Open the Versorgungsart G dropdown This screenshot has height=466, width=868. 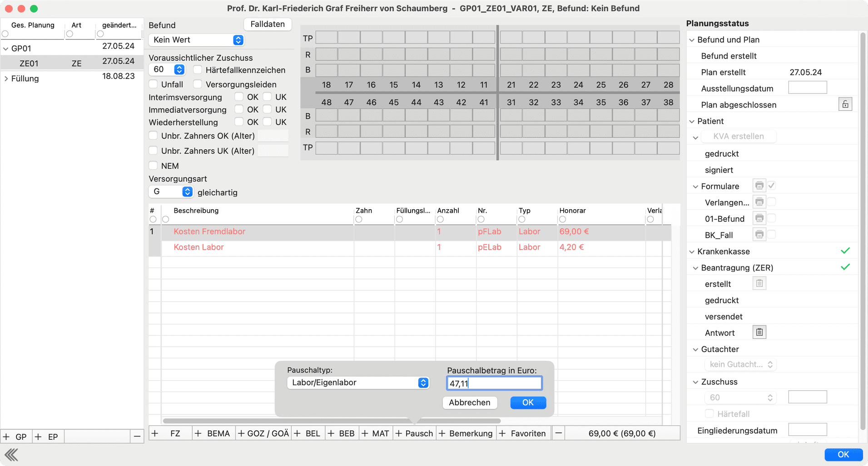[x=171, y=192]
